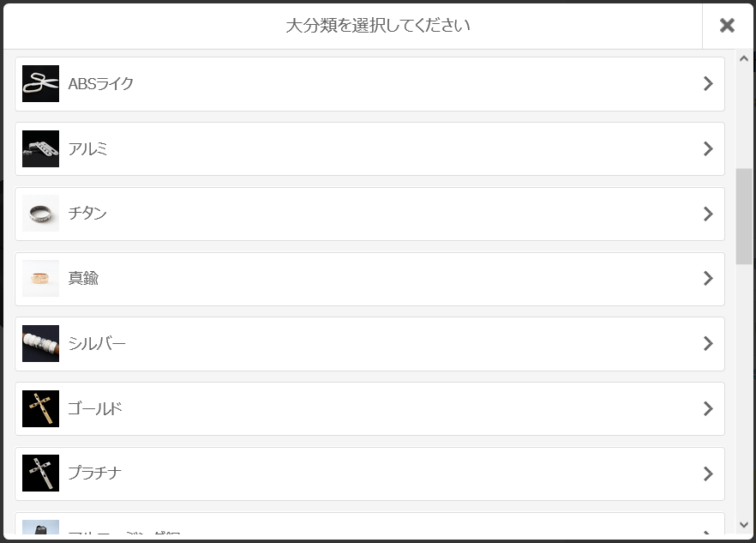Click the シルバー rings thumbnail
756x543 pixels.
(x=40, y=343)
